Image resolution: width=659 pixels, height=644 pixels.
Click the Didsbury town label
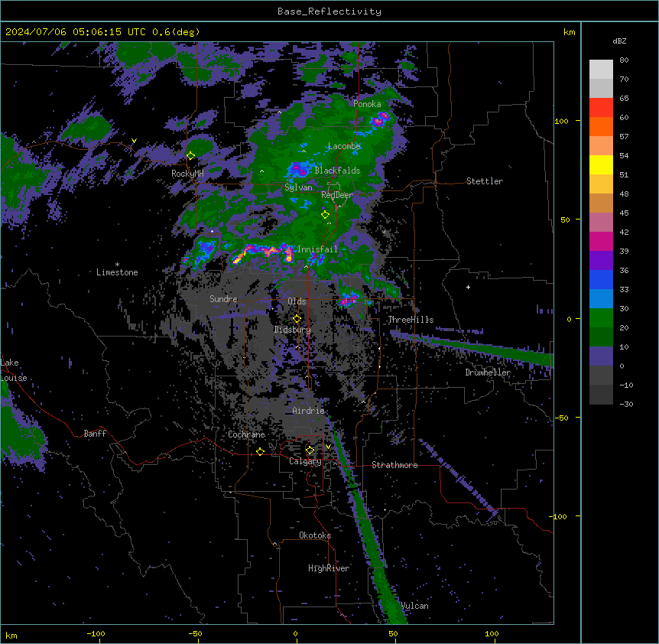coord(293,330)
